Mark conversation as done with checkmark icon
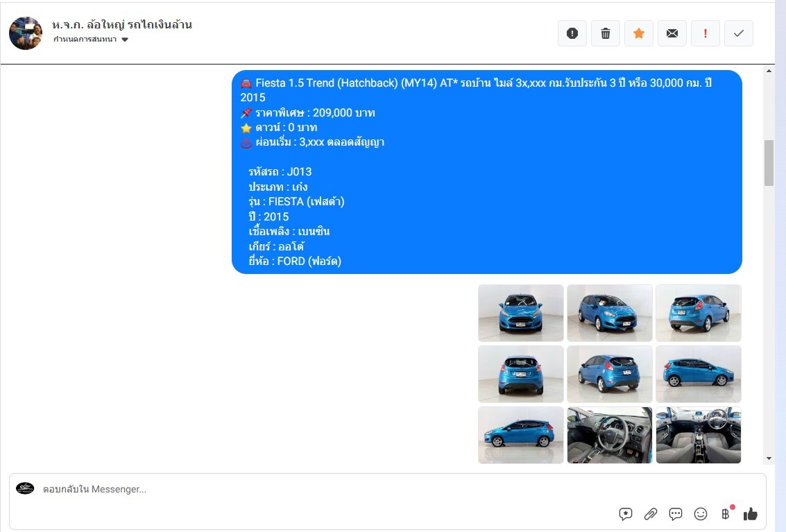Screen dimensions: 786x532 click(738, 33)
